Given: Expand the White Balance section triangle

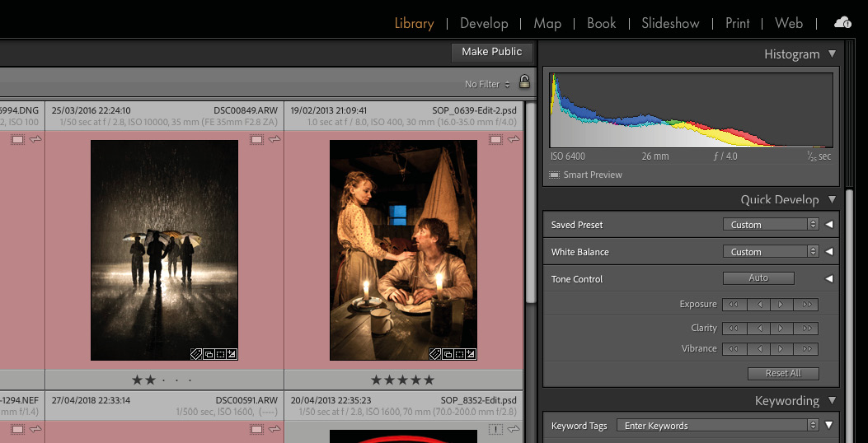Looking at the screenshot, I should [828, 252].
